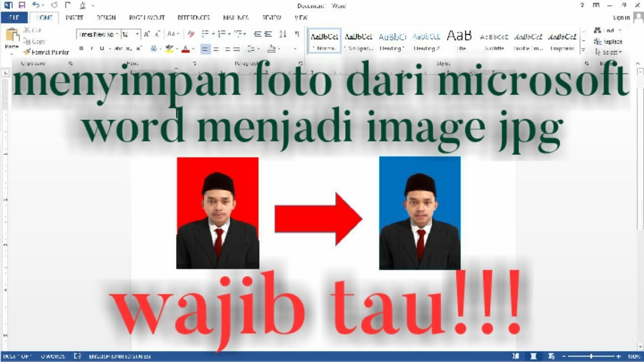Adjust the zoom slider
644x362 pixels.
tap(591, 356)
